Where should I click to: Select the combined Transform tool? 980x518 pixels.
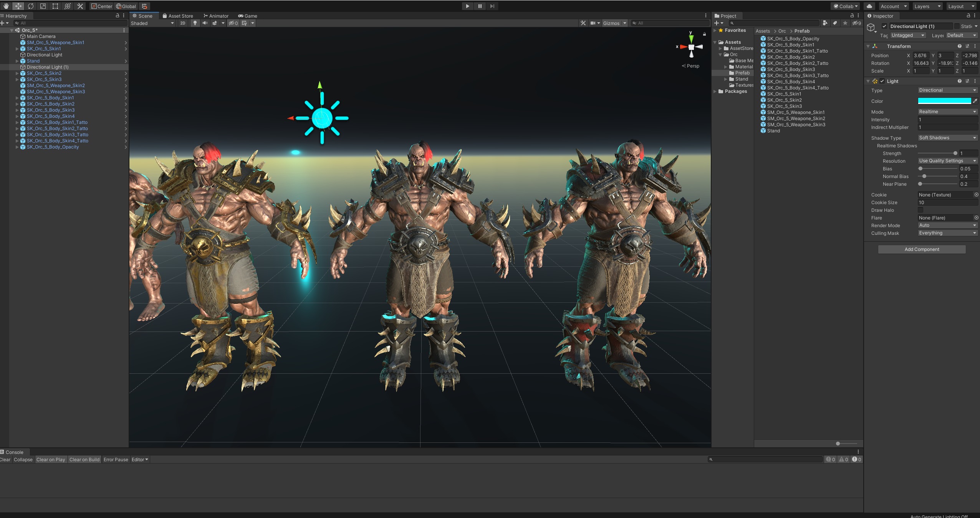(68, 6)
